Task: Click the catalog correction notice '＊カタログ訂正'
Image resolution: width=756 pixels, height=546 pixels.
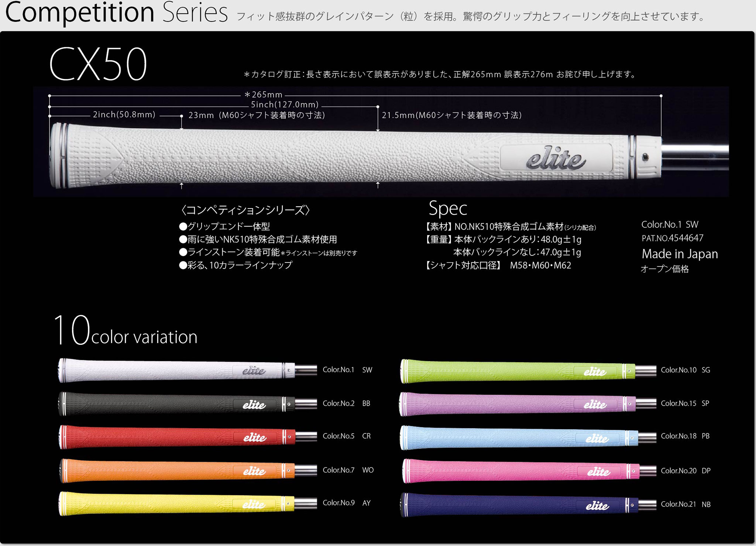Action: tap(440, 74)
